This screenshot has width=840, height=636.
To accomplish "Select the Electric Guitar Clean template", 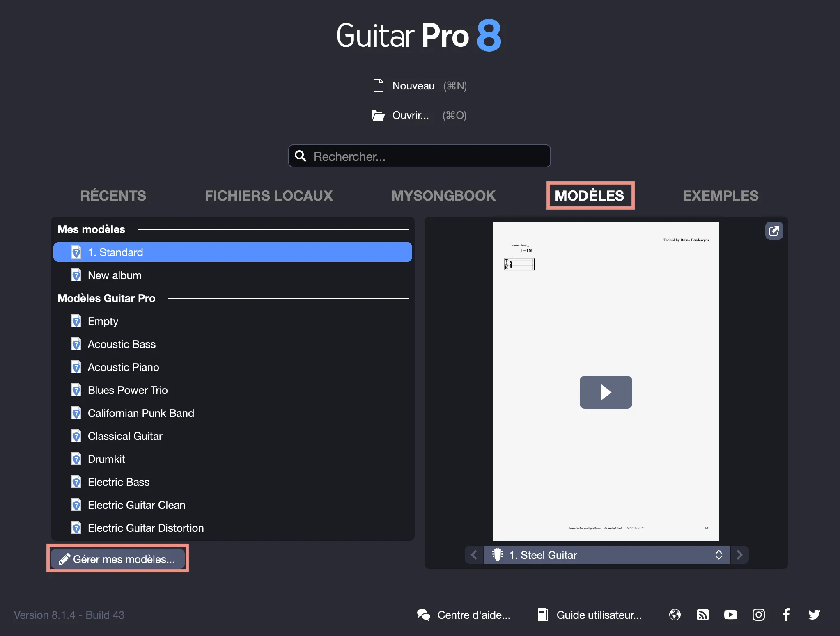I will [233, 505].
